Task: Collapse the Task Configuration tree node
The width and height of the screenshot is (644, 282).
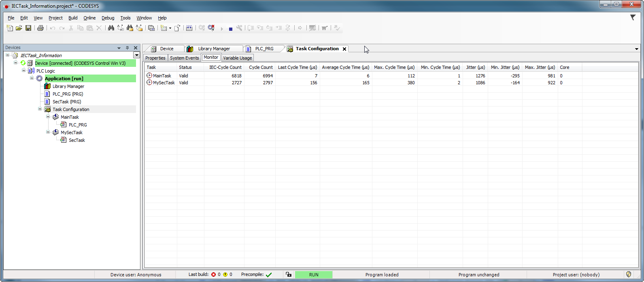Action: pyautogui.click(x=40, y=109)
